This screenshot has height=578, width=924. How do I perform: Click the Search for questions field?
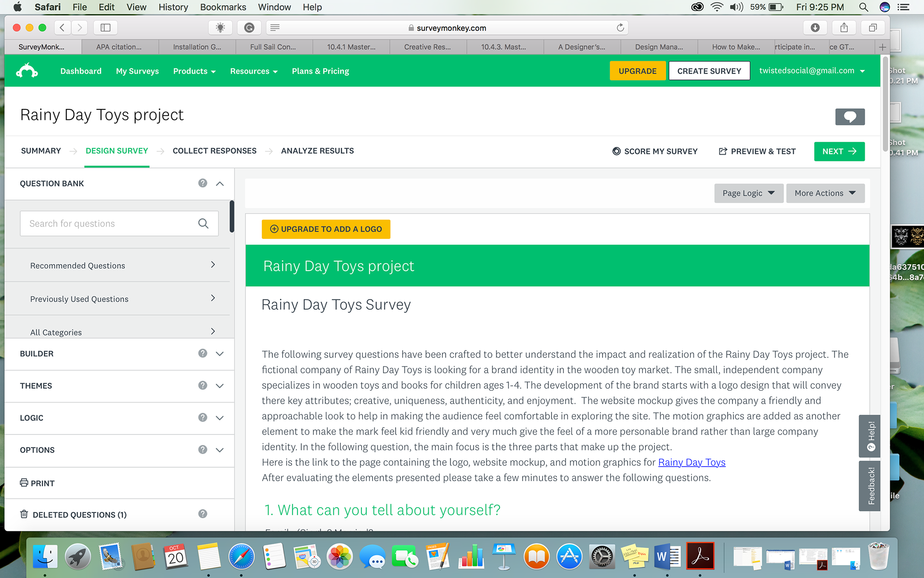(x=108, y=223)
